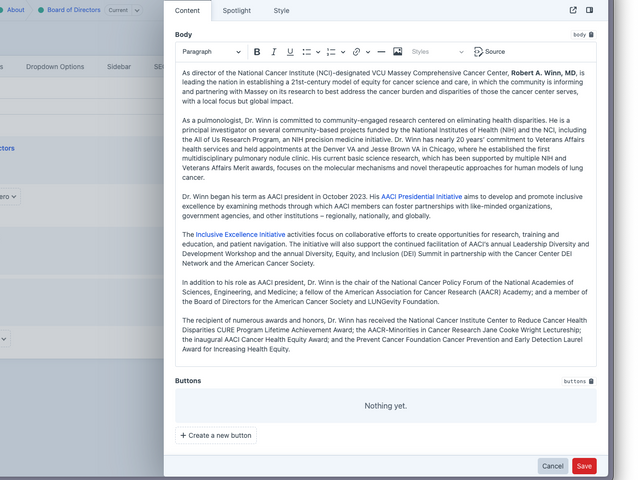Insert a link with the link icon
The height and width of the screenshot is (480, 640).
click(356, 52)
